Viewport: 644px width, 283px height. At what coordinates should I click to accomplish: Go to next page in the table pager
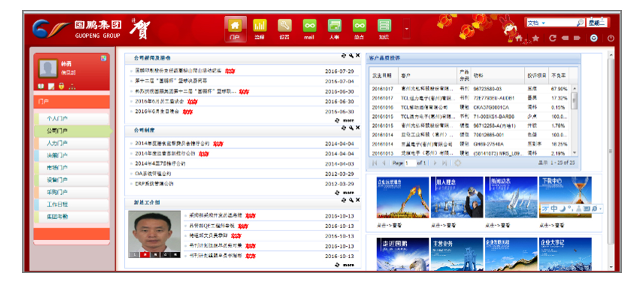435,163
